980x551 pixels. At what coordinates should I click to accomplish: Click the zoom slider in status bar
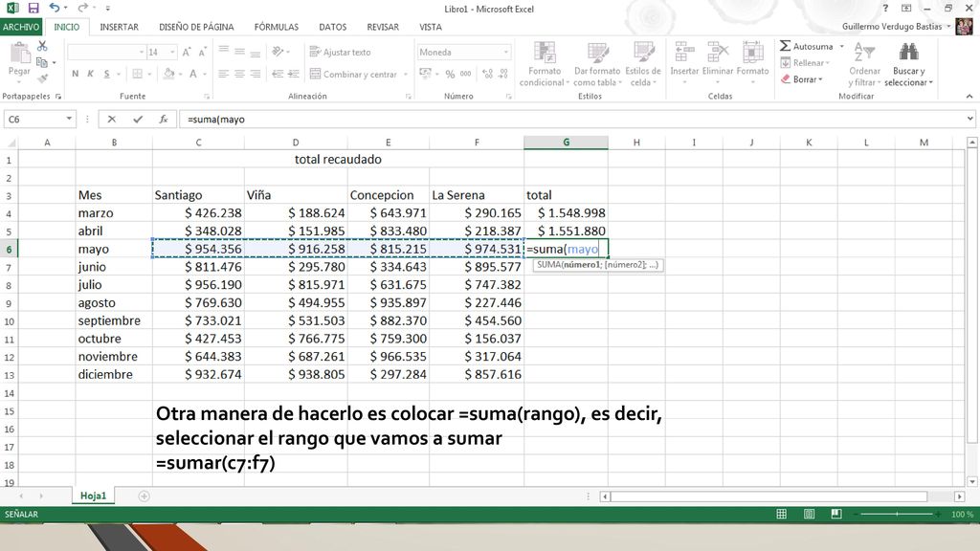[x=897, y=514]
